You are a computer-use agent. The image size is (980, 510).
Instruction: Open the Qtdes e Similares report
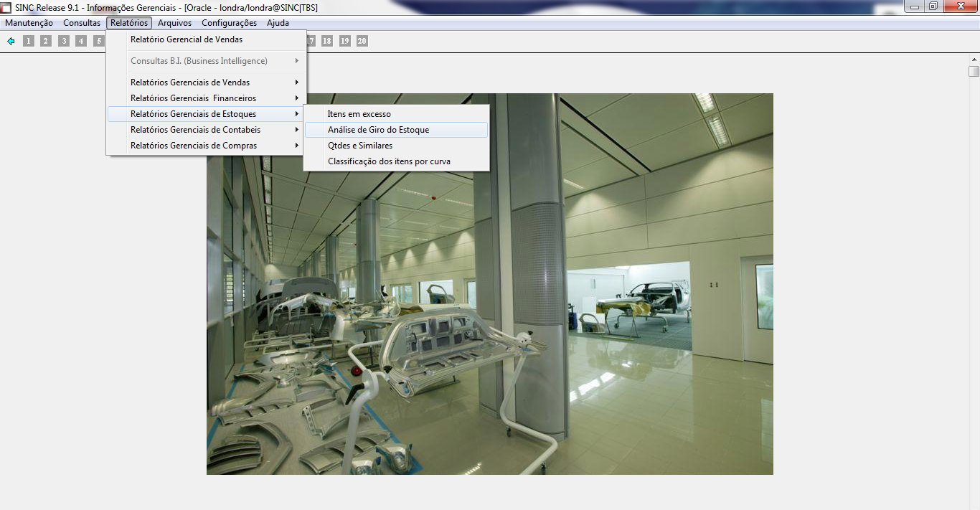point(397,146)
